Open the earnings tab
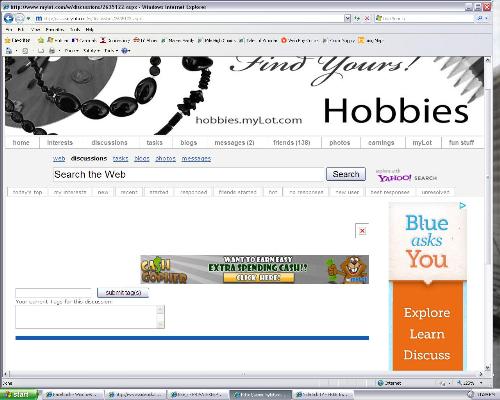The width and height of the screenshot is (500, 400). pyautogui.click(x=381, y=143)
